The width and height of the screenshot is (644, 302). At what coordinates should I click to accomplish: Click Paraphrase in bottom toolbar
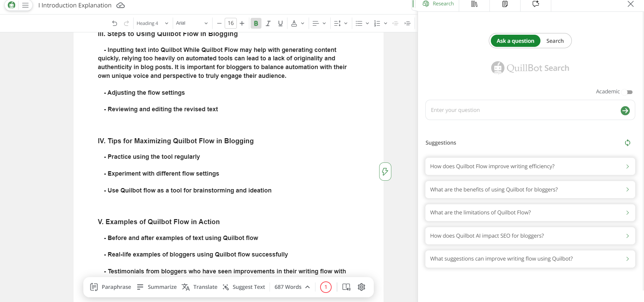pyautogui.click(x=111, y=287)
